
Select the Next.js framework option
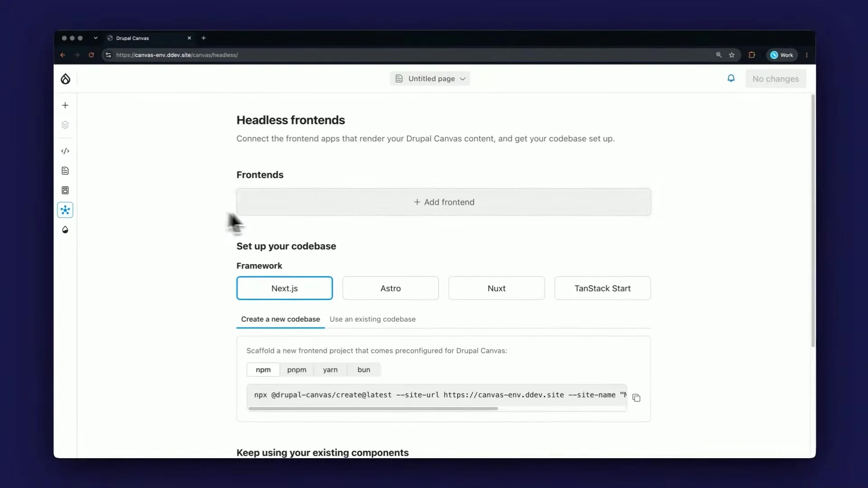[x=284, y=288]
